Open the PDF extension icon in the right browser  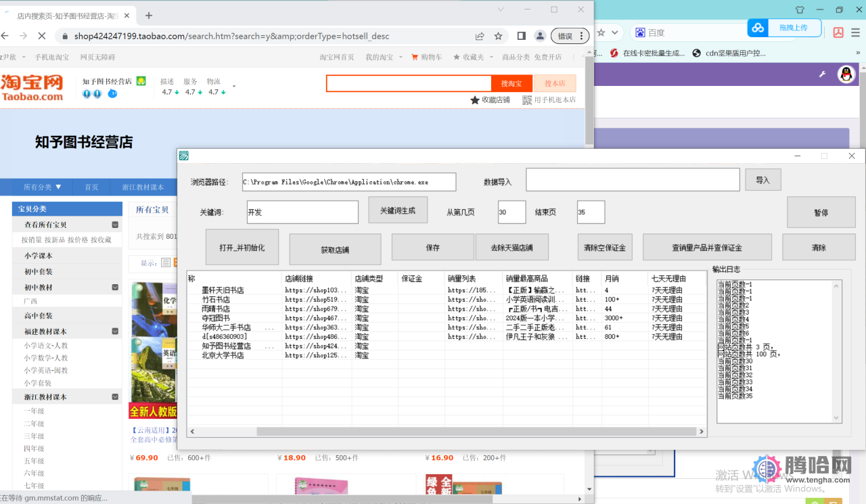coord(838,32)
